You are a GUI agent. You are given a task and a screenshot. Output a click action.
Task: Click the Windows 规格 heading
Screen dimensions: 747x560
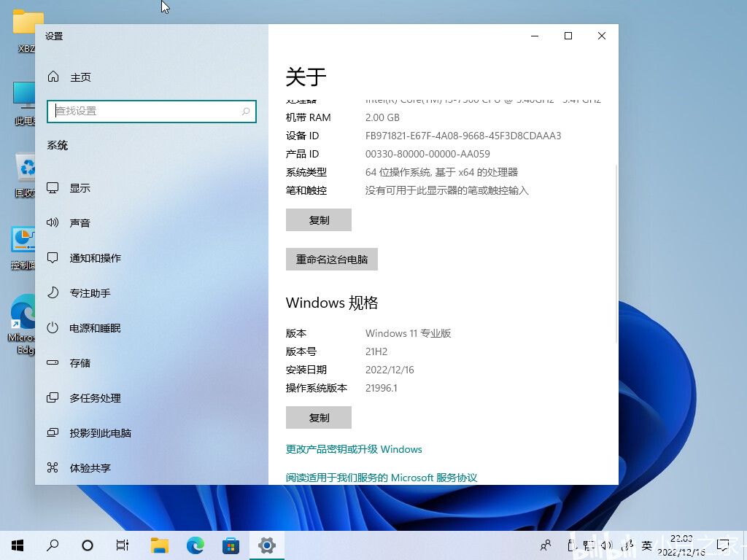[x=332, y=303]
